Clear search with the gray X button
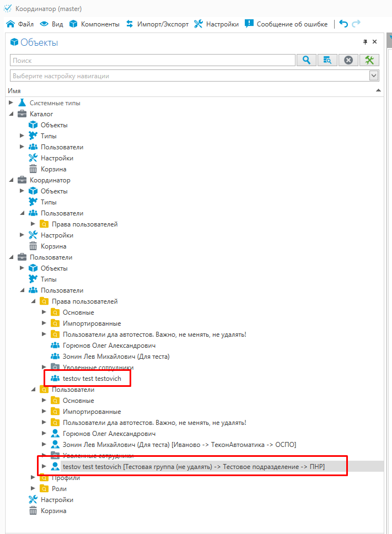The height and width of the screenshot is (534, 392). pos(348,60)
